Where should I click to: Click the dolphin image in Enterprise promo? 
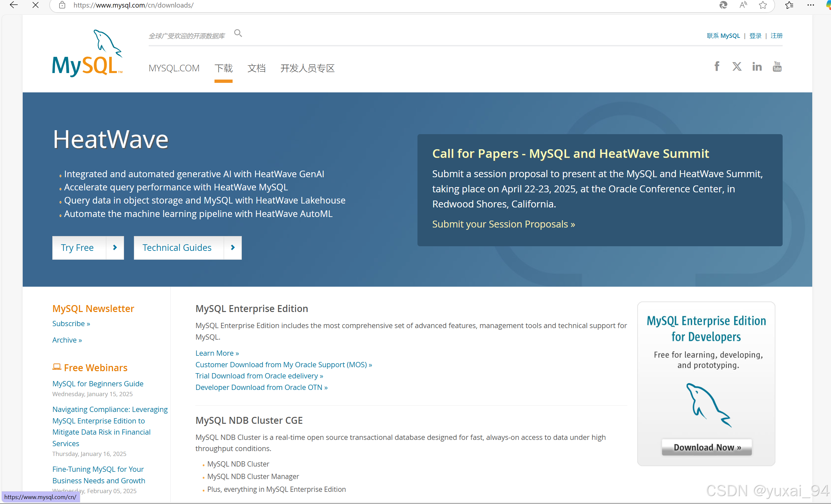click(708, 405)
